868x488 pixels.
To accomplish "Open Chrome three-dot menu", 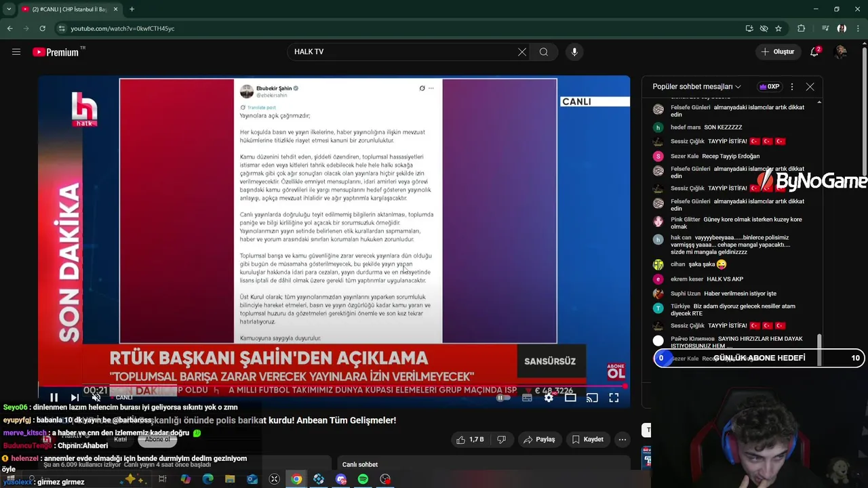I will [859, 28].
